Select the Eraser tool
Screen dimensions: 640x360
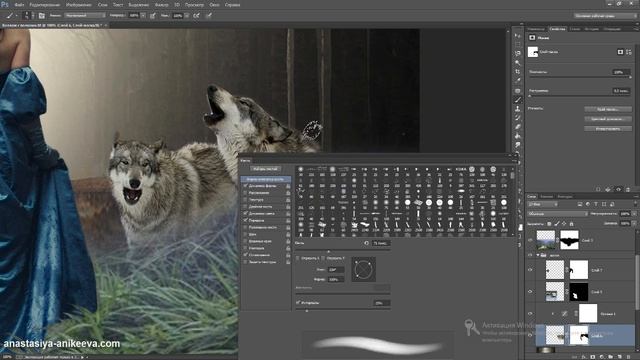[518, 127]
